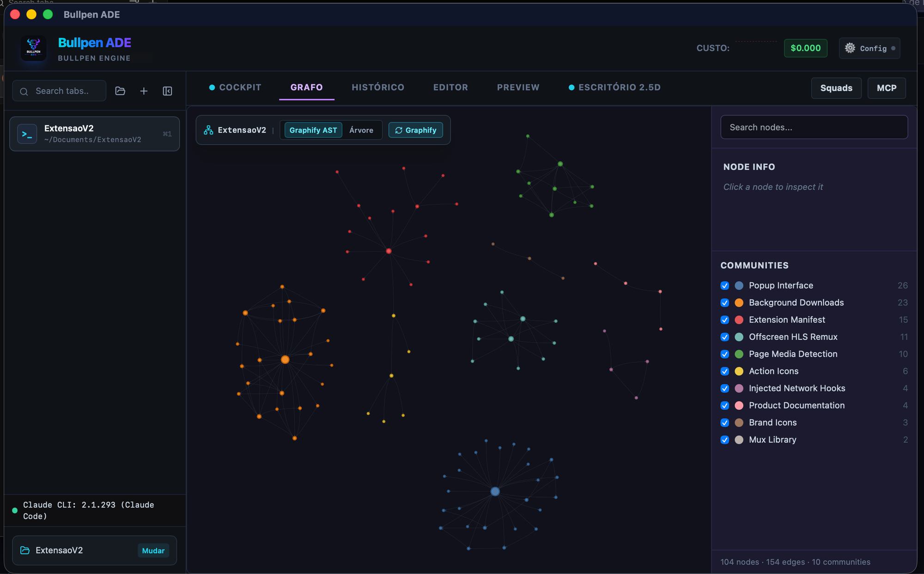Click the Config gear icon

850,48
